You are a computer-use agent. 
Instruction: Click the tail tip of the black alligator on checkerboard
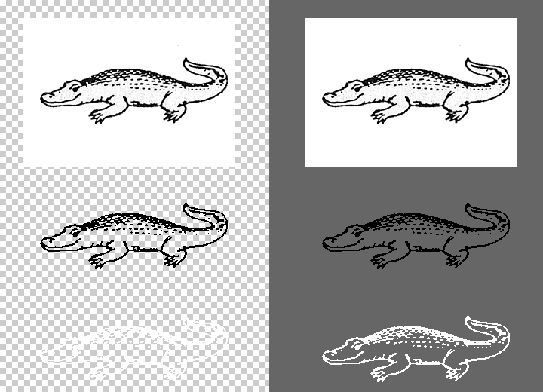coord(189,207)
